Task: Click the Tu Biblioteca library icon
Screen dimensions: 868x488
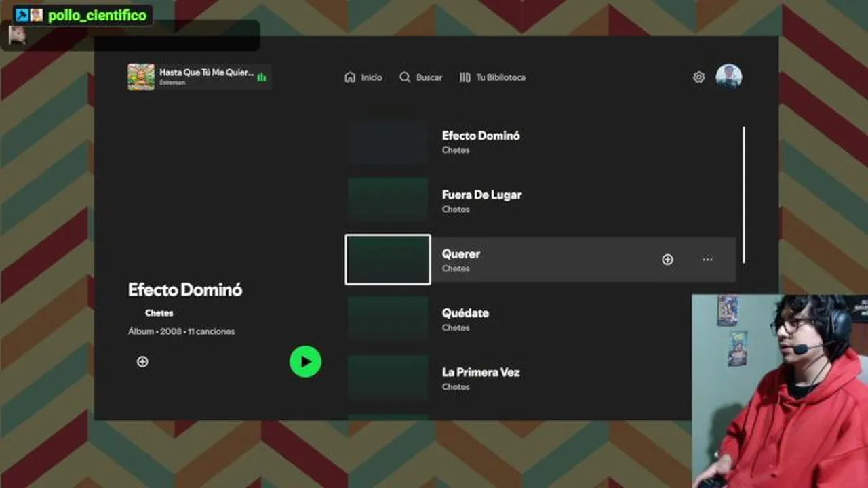Action: click(465, 77)
